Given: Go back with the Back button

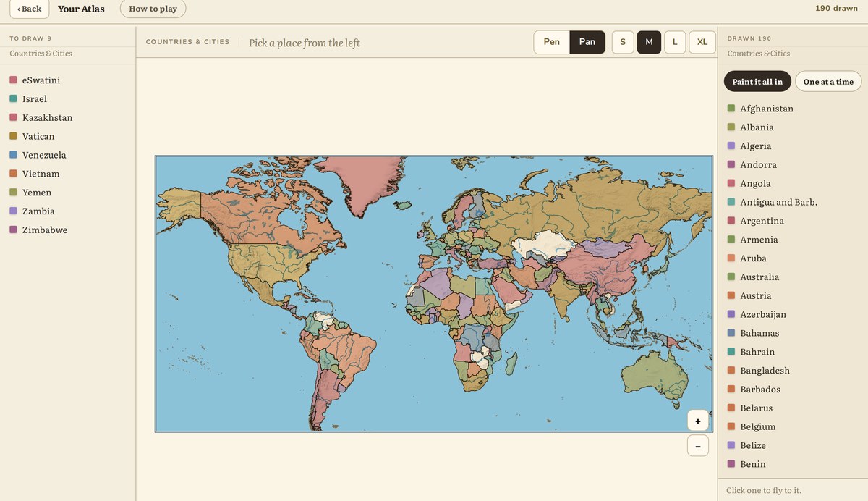Looking at the screenshot, I should [29, 9].
